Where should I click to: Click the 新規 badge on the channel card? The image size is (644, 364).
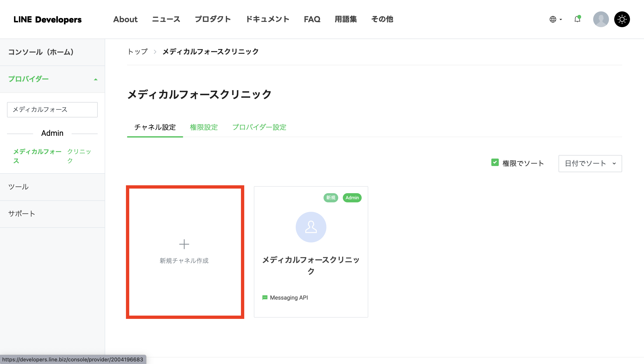(x=331, y=198)
